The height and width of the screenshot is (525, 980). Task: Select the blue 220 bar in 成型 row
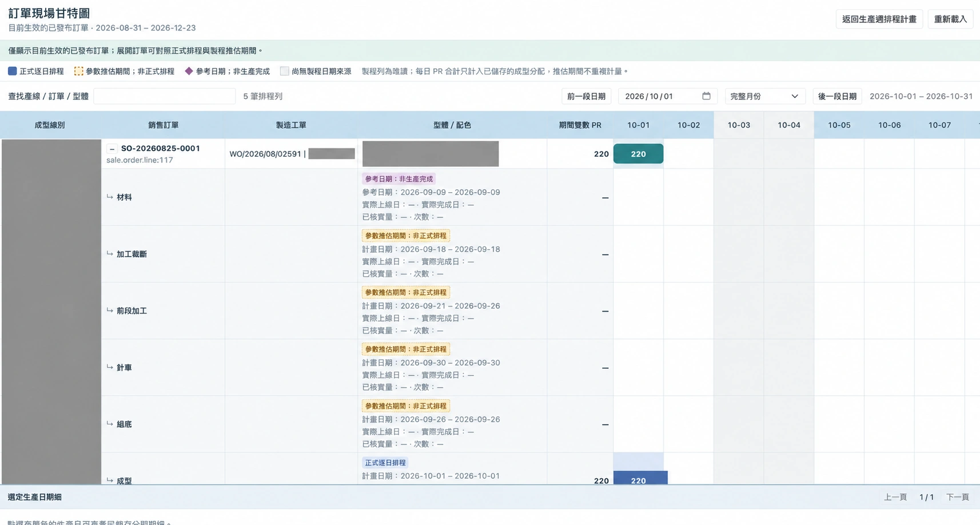click(x=640, y=478)
